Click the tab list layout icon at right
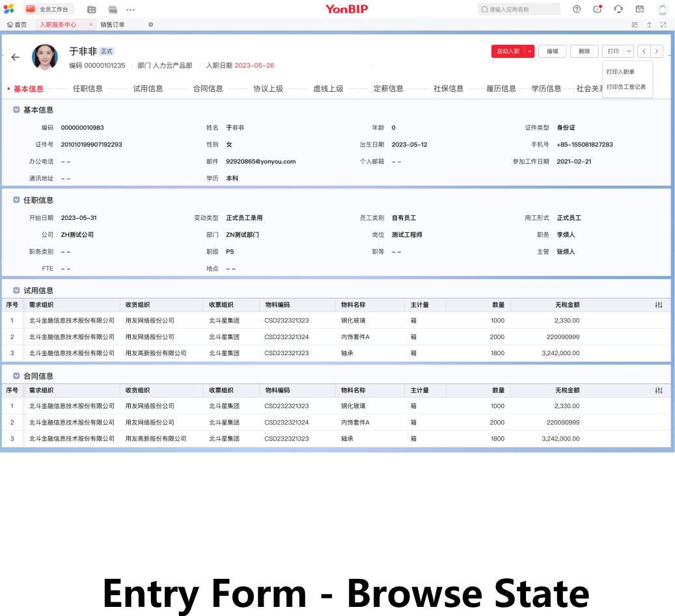Screen dimensions: 675x616 [x=635, y=25]
